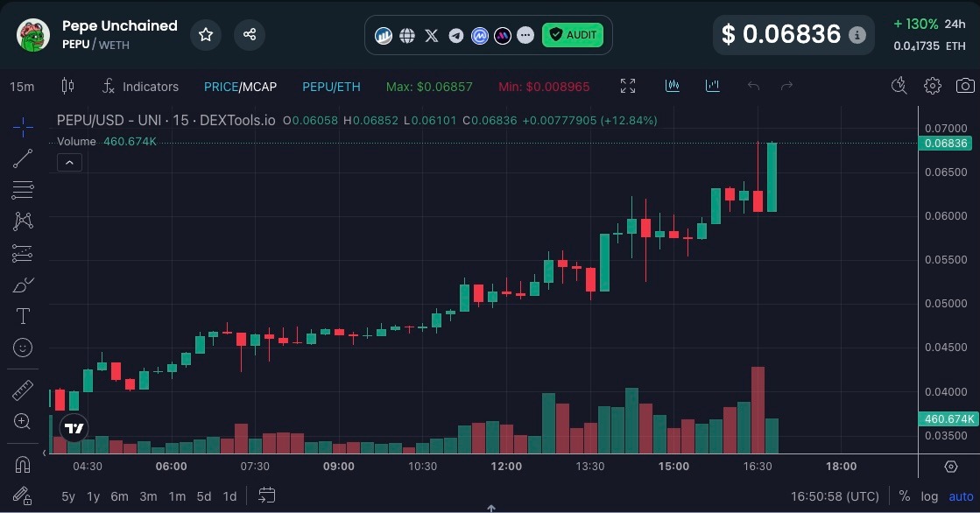The image size is (980, 513).
Task: Open the go-to-date calendar icon
Action: click(x=267, y=495)
